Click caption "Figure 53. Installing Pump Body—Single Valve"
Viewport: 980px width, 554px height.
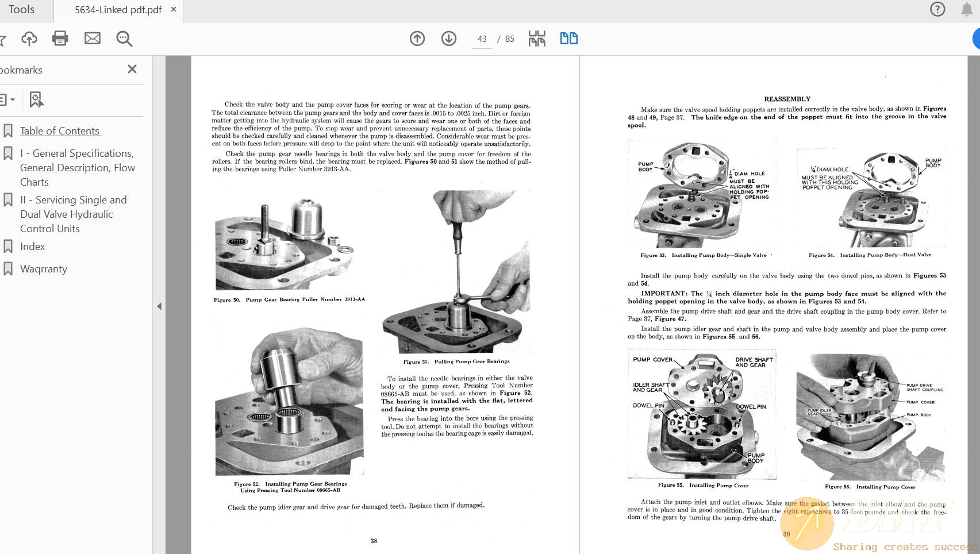point(704,255)
